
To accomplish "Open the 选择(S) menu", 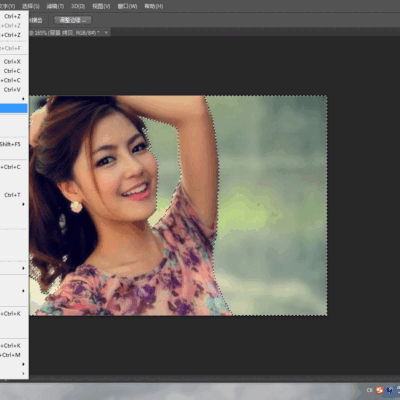I will 30,6.
